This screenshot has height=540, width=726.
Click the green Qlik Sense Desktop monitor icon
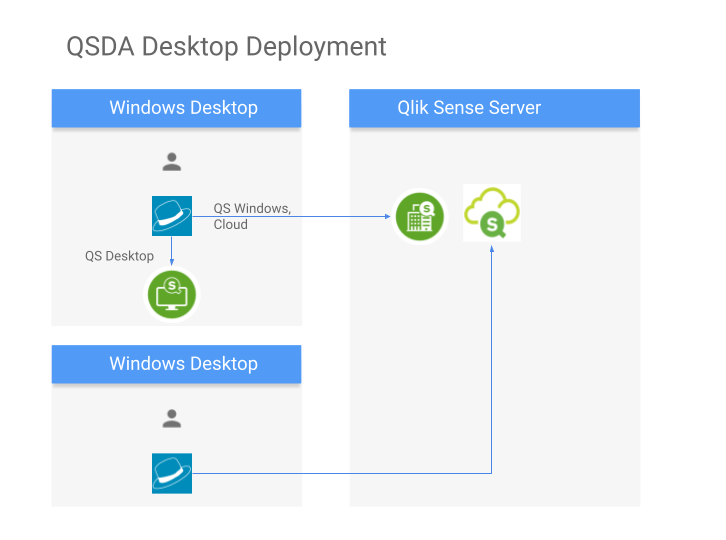point(172,295)
